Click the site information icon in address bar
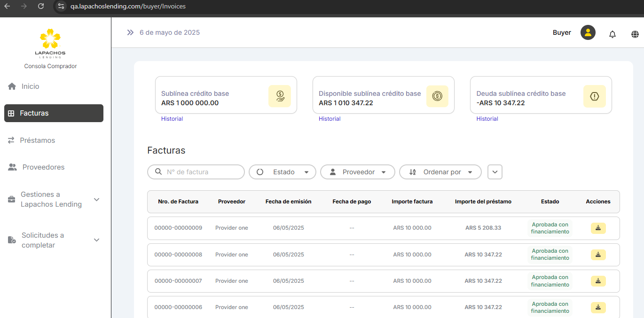The width and height of the screenshot is (644, 318). (x=61, y=6)
